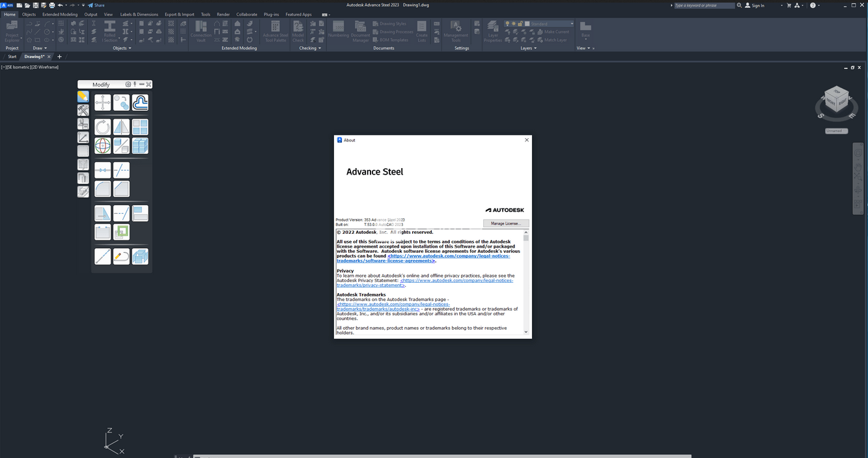This screenshot has width=868, height=458.
Task: Open the privacy statement link
Action: coord(425,283)
